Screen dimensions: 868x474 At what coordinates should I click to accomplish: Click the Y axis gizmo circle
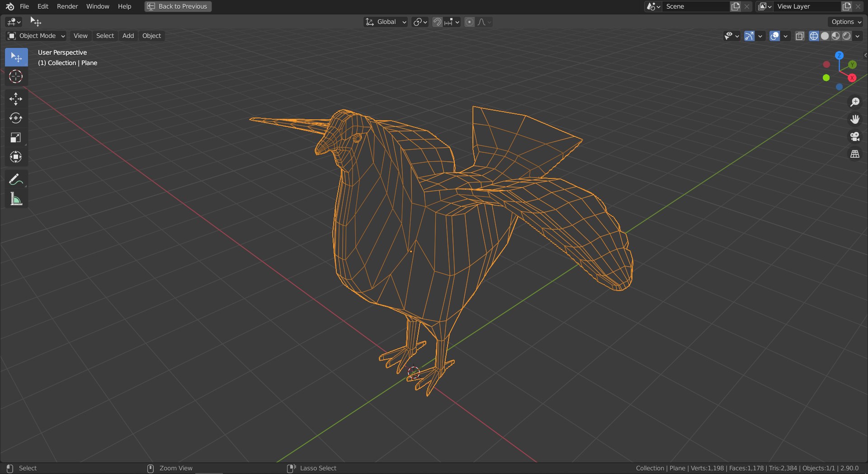click(x=852, y=65)
